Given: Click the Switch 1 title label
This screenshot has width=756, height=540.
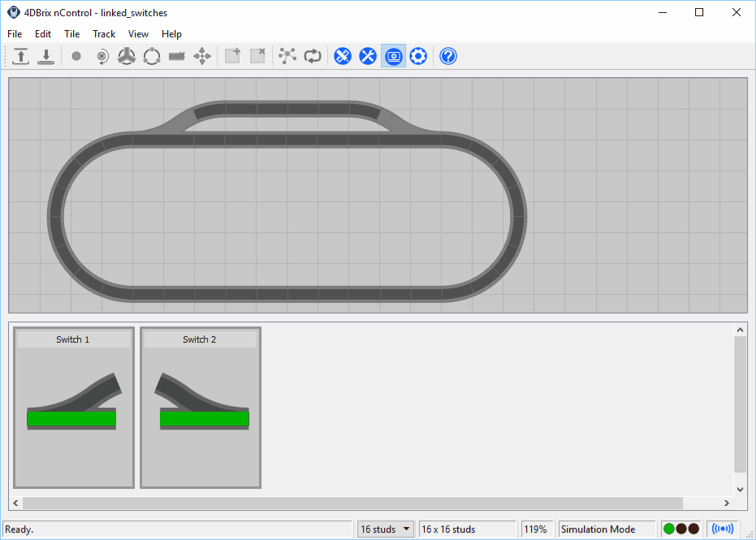Looking at the screenshot, I should point(73,339).
